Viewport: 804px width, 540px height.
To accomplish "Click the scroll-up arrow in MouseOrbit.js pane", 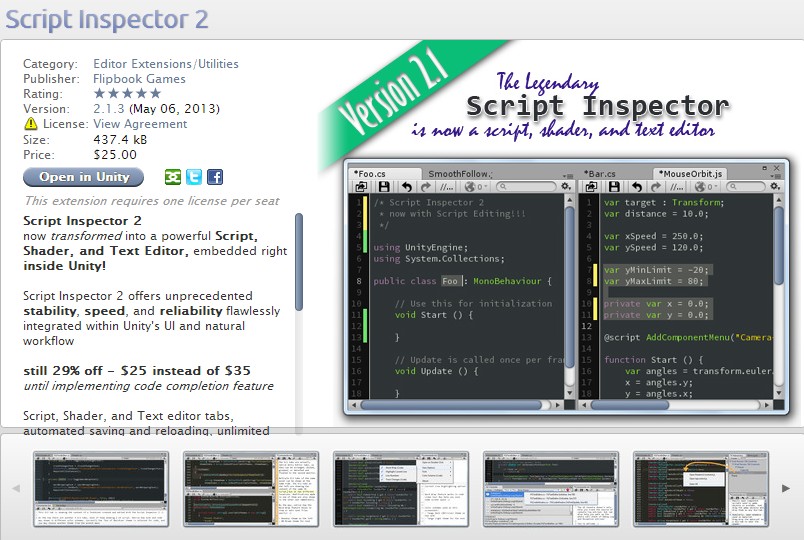I will (778, 199).
